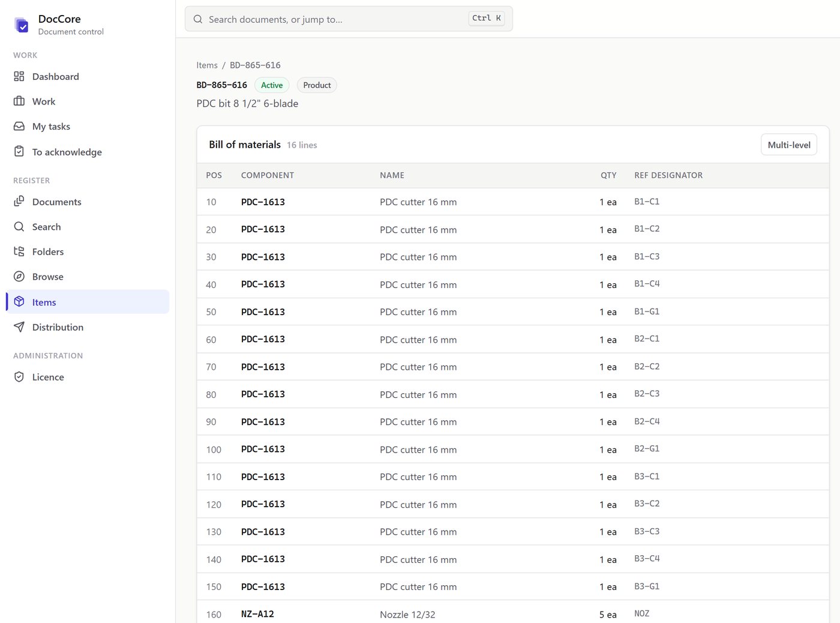Open My tasks in the sidebar

[x=88, y=127]
